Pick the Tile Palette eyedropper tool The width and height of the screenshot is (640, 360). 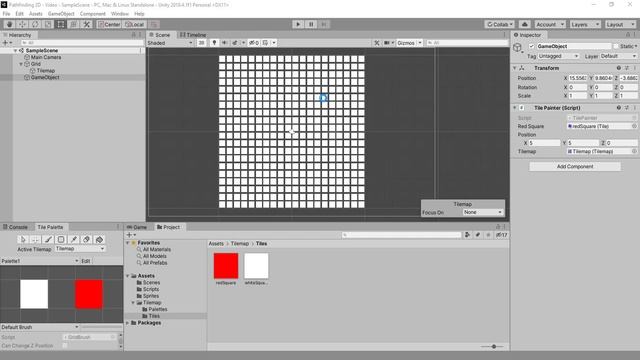point(73,240)
